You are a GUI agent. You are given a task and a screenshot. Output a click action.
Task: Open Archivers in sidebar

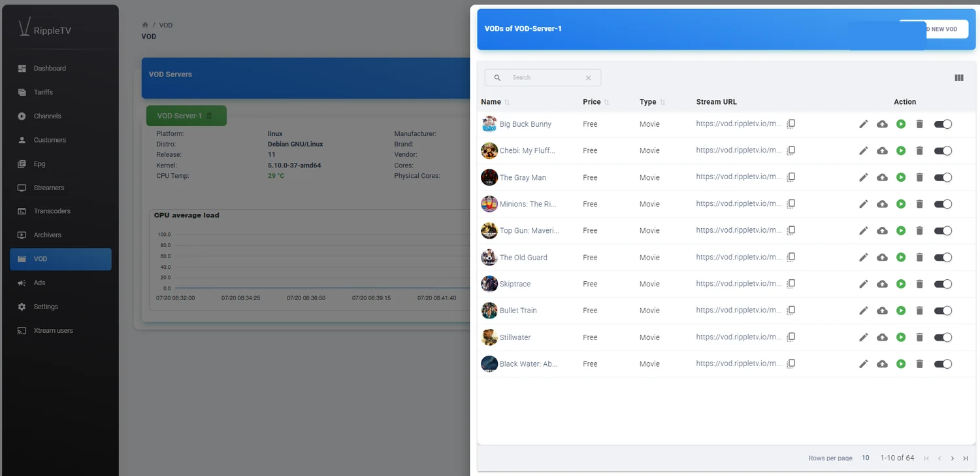[x=61, y=235]
